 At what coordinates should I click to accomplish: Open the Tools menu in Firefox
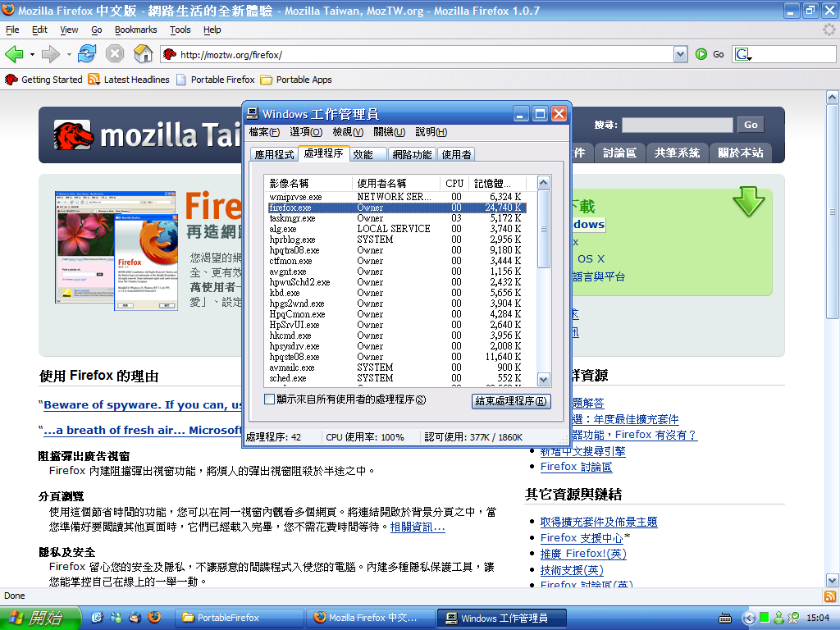(180, 30)
